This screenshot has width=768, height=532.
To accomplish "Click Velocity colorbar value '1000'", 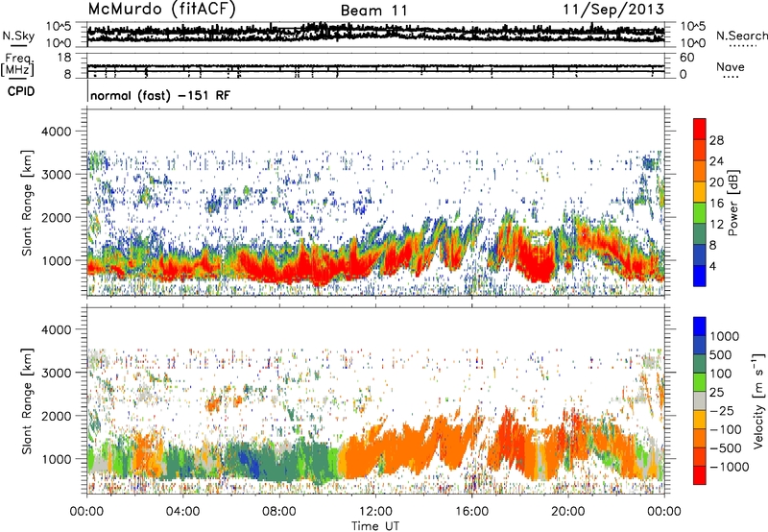I will pyautogui.click(x=724, y=336).
